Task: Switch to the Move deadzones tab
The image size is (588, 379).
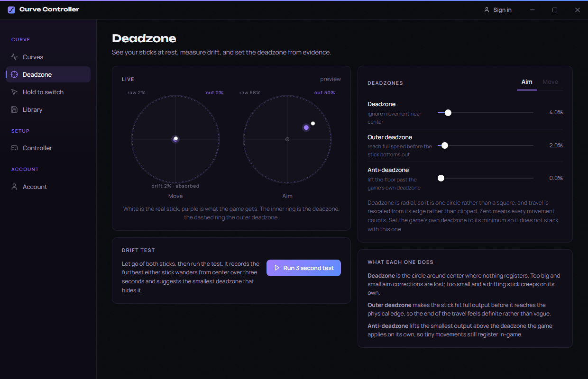Action: pyautogui.click(x=550, y=82)
